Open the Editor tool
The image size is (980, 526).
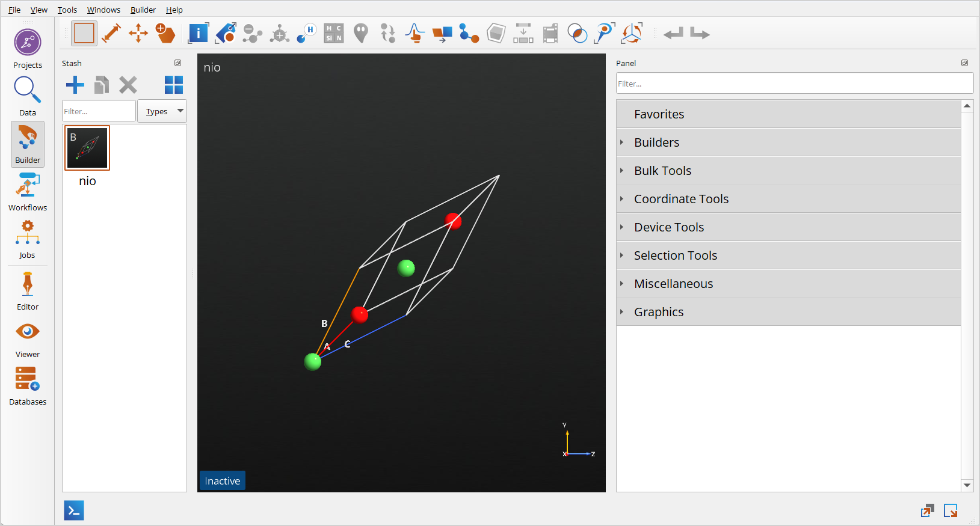(28, 290)
